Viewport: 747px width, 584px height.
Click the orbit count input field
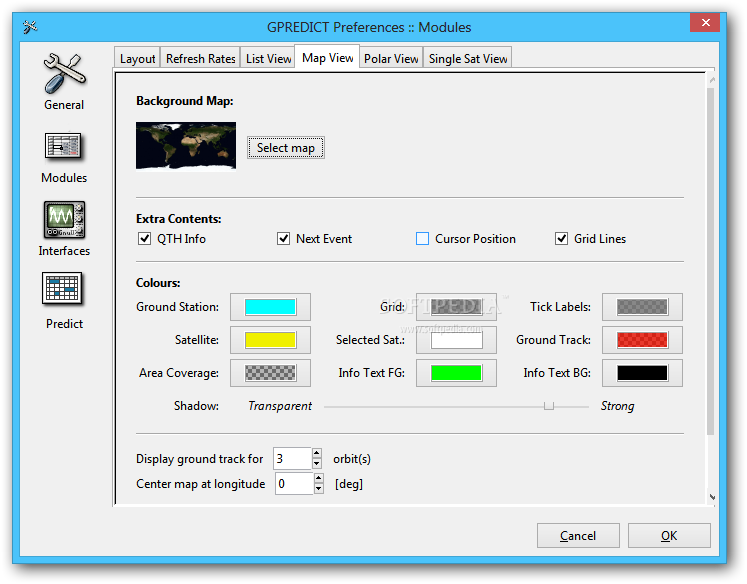point(293,459)
